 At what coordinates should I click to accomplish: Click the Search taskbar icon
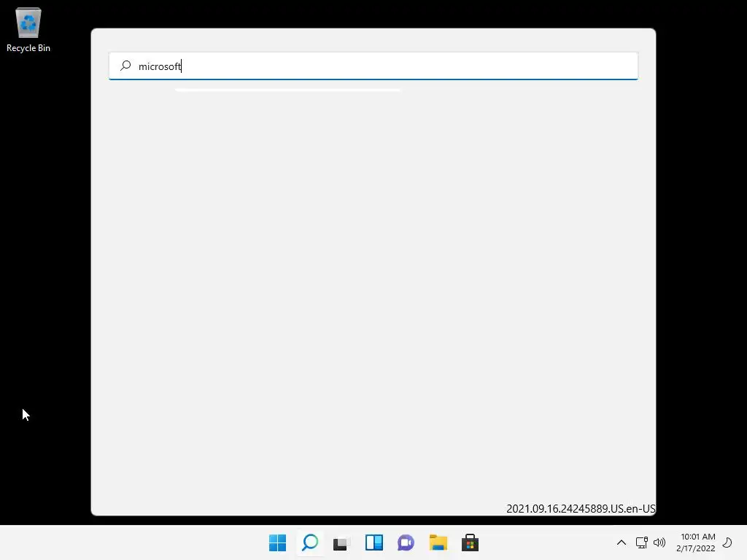[x=310, y=542]
